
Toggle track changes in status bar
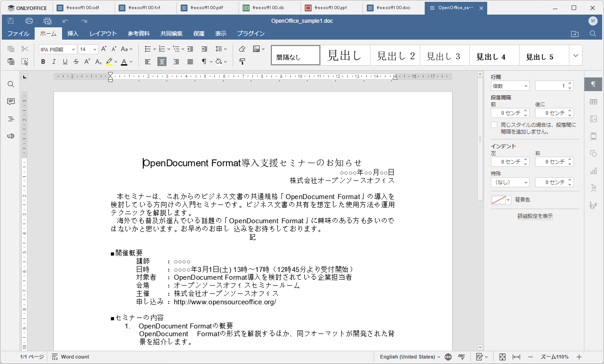click(479, 357)
